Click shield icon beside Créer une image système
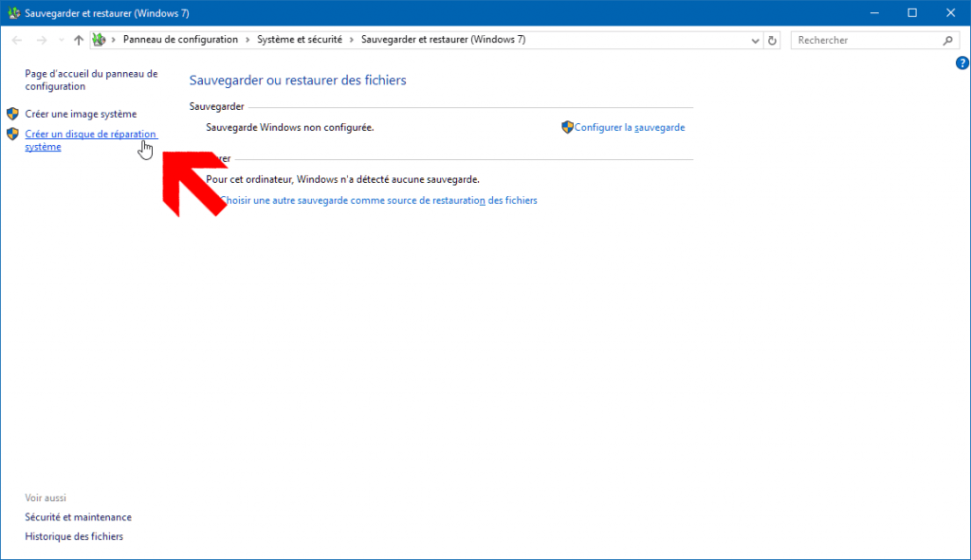The height and width of the screenshot is (560, 971). pos(12,114)
